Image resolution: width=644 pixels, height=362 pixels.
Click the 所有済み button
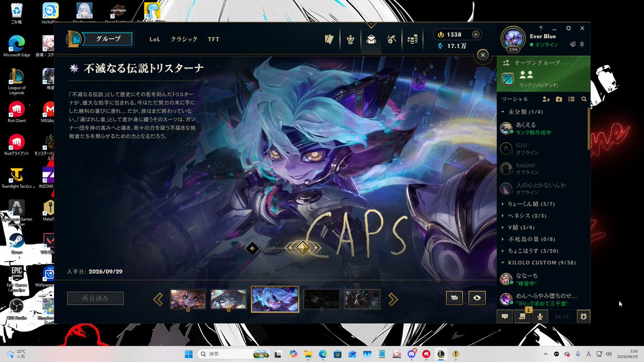pyautogui.click(x=96, y=298)
